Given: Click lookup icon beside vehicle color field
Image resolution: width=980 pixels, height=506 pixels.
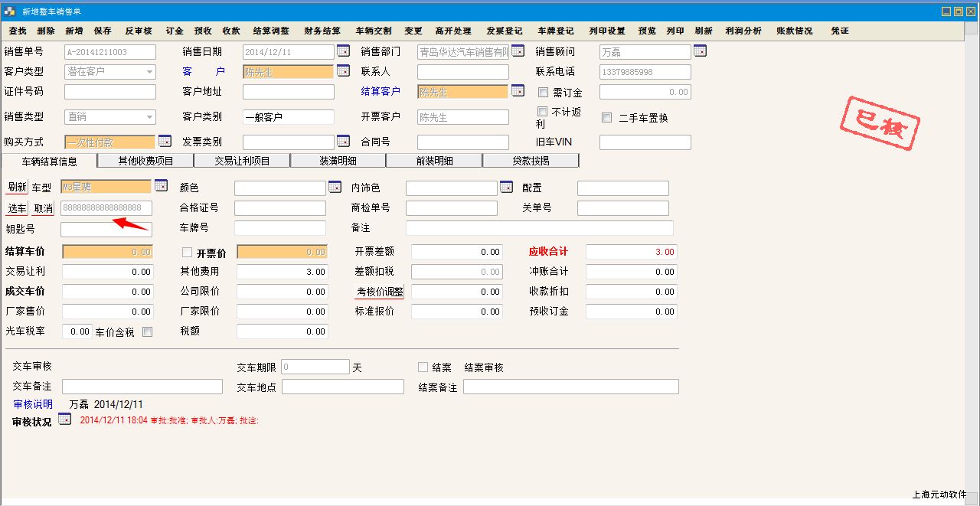Looking at the screenshot, I should click(x=335, y=187).
